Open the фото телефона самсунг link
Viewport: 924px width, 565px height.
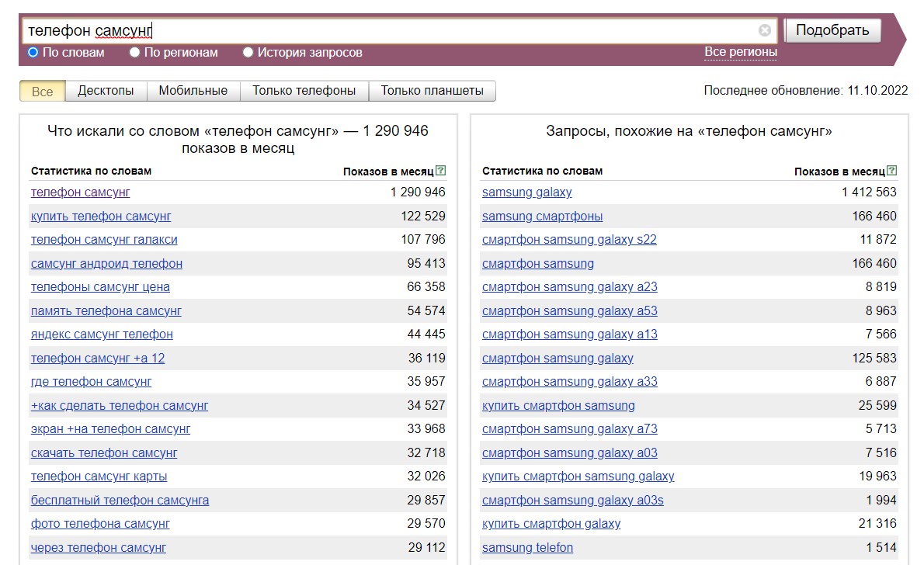click(x=100, y=524)
